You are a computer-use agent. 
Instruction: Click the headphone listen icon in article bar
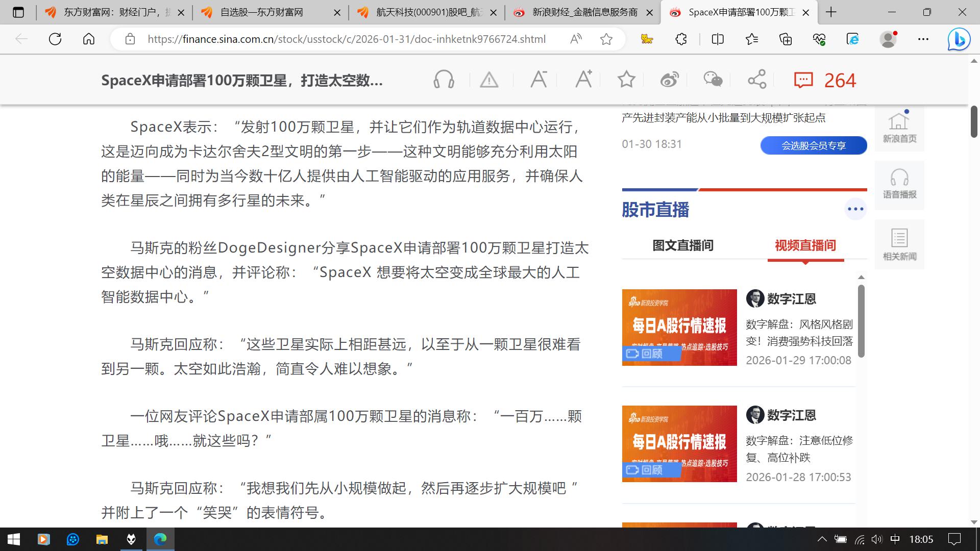coord(444,80)
